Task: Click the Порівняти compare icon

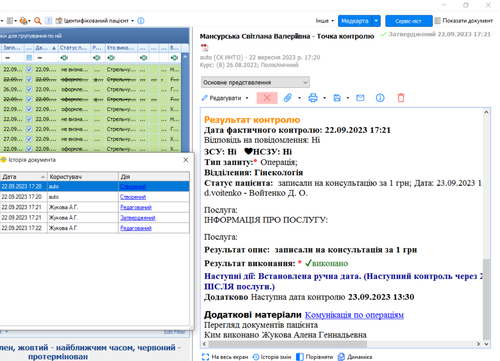Action: (300, 357)
